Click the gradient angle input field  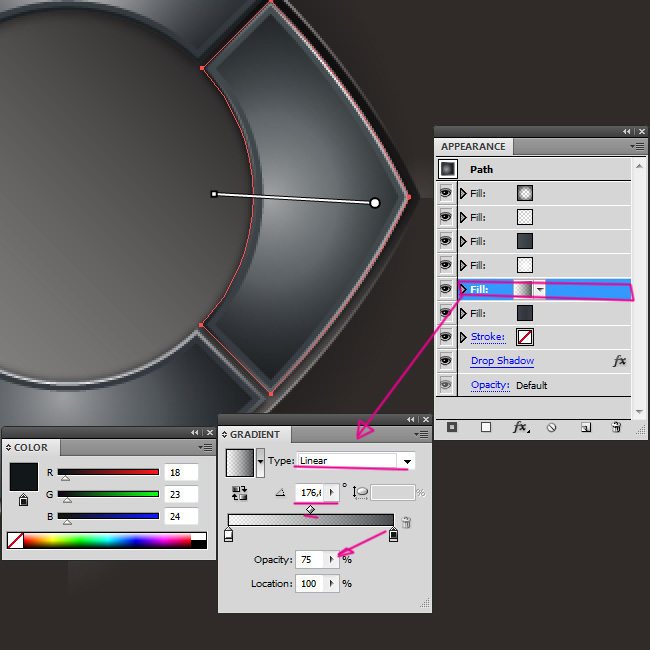(x=311, y=493)
